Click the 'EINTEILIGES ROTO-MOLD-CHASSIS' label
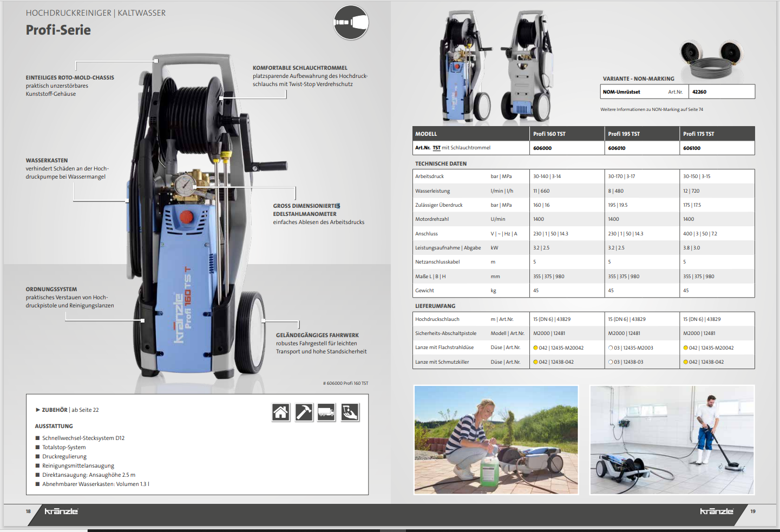780x532 pixels. [70, 78]
